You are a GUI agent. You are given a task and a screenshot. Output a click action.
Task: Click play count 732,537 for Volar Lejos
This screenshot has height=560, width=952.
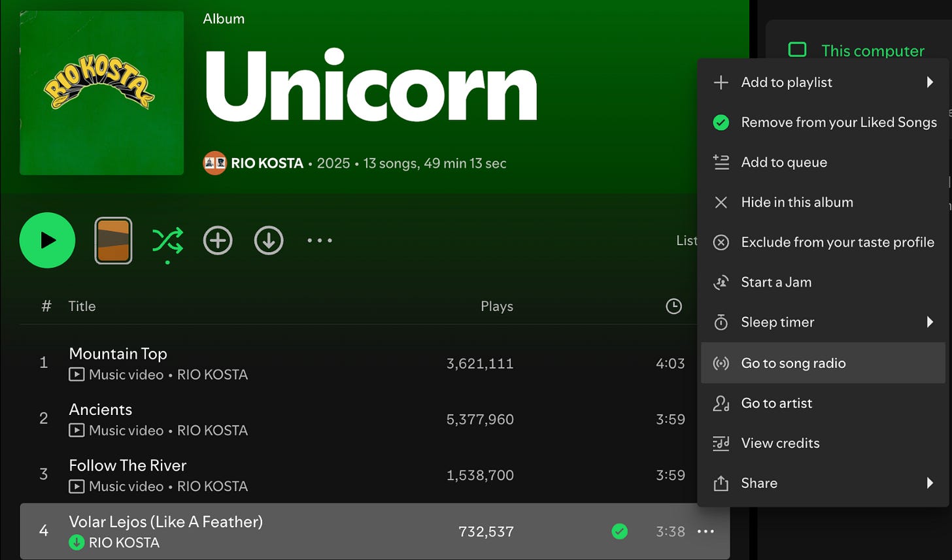pyautogui.click(x=486, y=532)
